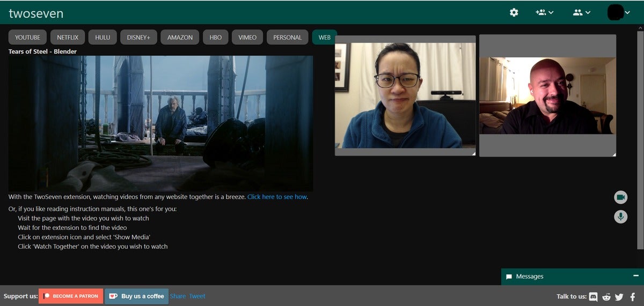This screenshot has height=306, width=644.
Task: Minimize the Messages panel
Action: 635,275
